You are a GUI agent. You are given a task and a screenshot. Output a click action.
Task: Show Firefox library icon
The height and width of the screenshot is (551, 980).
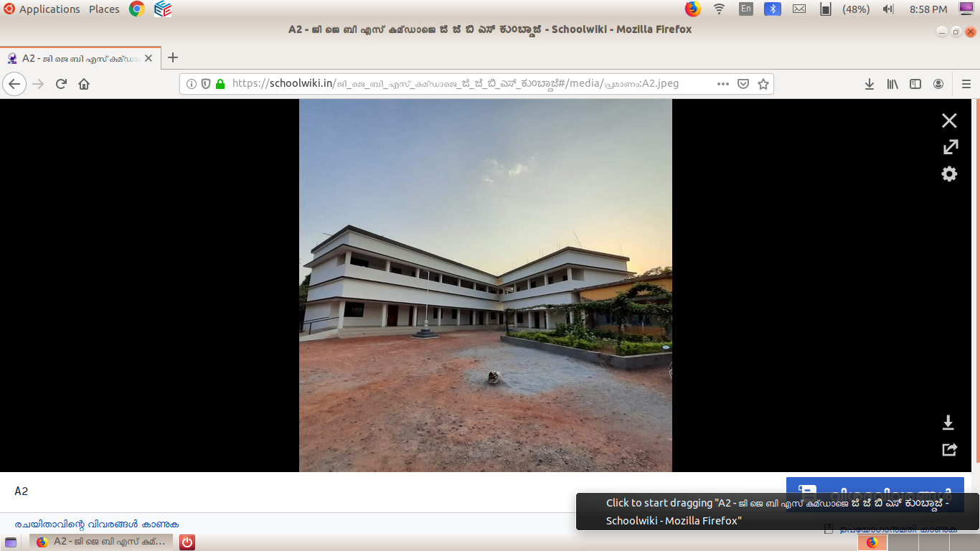[x=892, y=84]
